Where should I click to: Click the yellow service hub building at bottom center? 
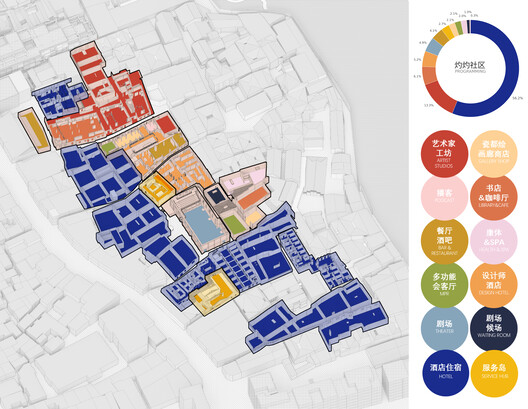[x=214, y=292]
